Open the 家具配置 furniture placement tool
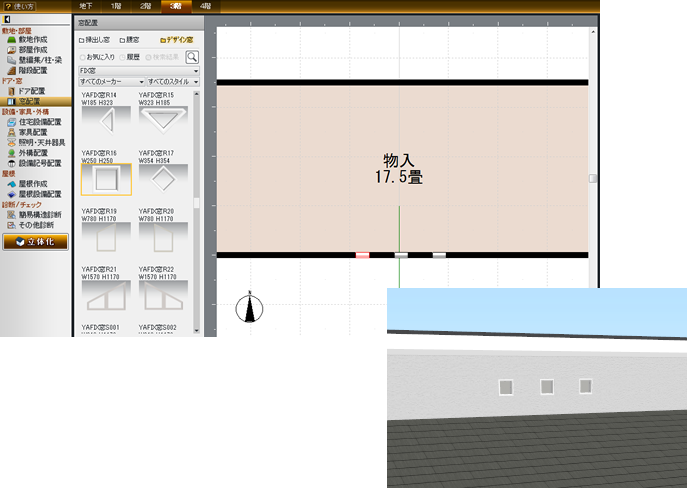The image size is (687, 488). coord(28,132)
